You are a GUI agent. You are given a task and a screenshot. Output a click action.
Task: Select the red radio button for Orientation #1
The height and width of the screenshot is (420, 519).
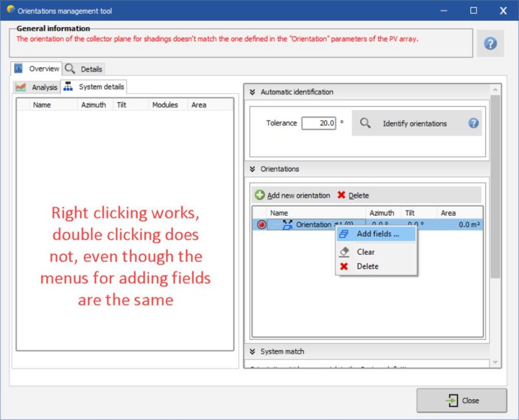tap(261, 225)
